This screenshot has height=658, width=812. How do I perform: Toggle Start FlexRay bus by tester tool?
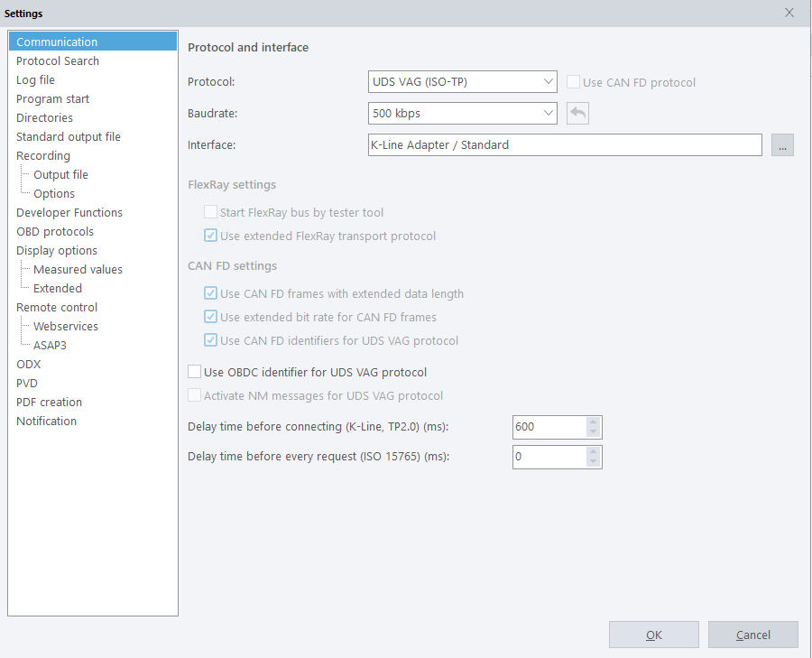[210, 212]
